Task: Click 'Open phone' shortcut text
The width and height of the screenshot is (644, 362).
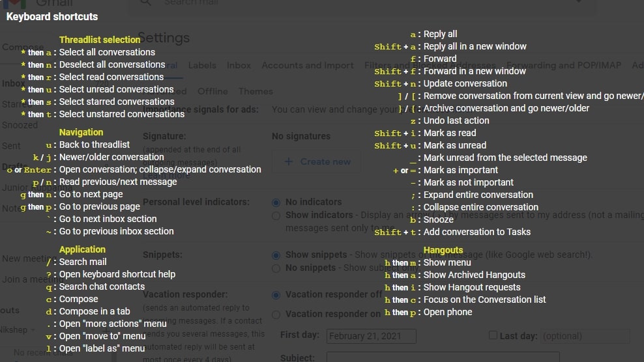Action: click(x=448, y=312)
